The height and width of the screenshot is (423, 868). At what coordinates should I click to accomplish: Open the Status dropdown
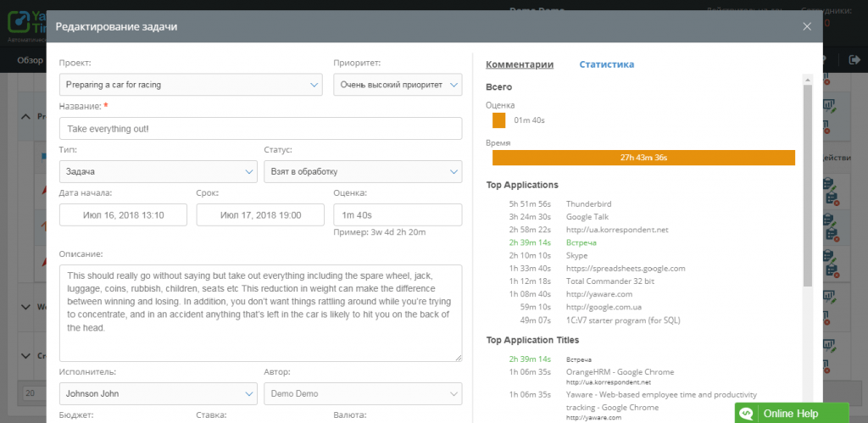(363, 171)
